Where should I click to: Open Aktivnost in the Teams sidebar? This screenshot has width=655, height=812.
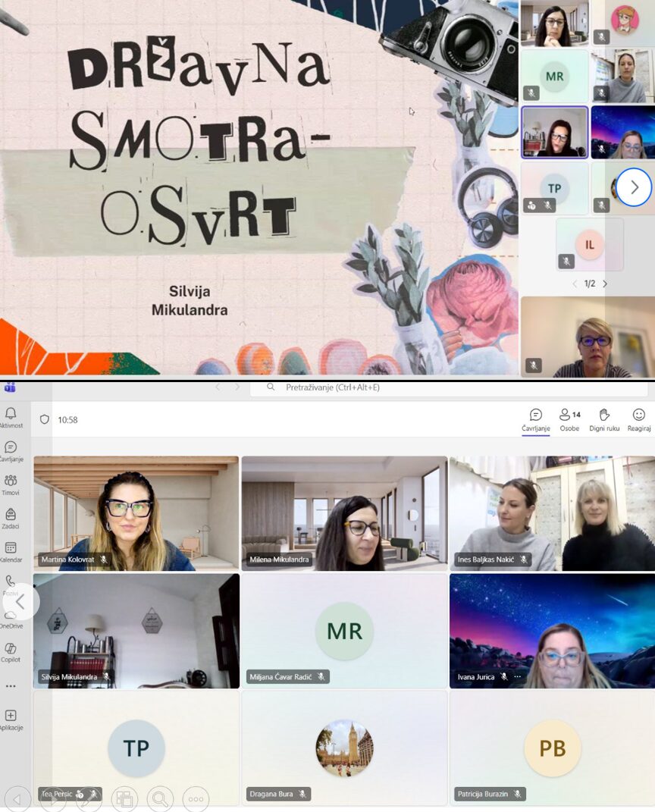[11, 416]
